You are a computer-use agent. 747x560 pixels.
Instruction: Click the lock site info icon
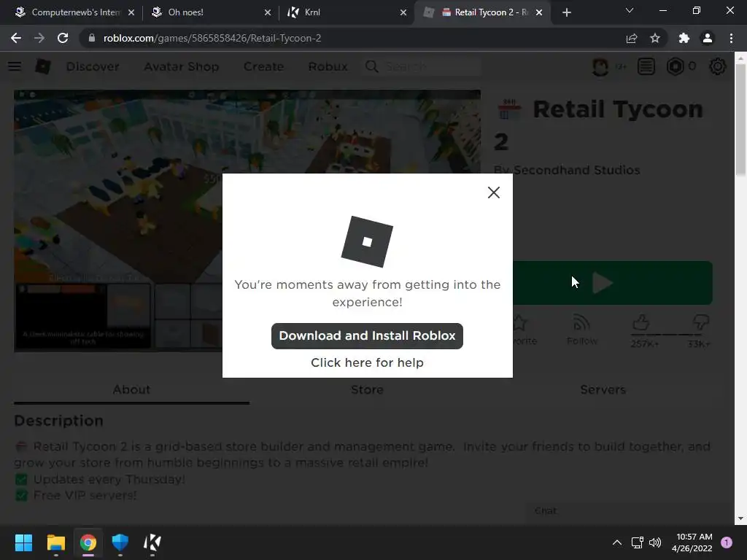pos(91,38)
